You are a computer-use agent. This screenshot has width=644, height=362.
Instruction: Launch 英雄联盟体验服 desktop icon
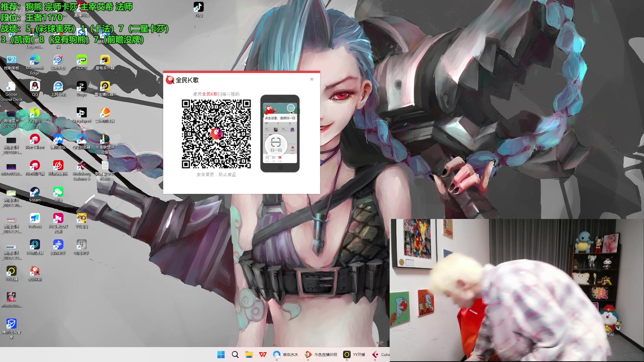(105, 144)
